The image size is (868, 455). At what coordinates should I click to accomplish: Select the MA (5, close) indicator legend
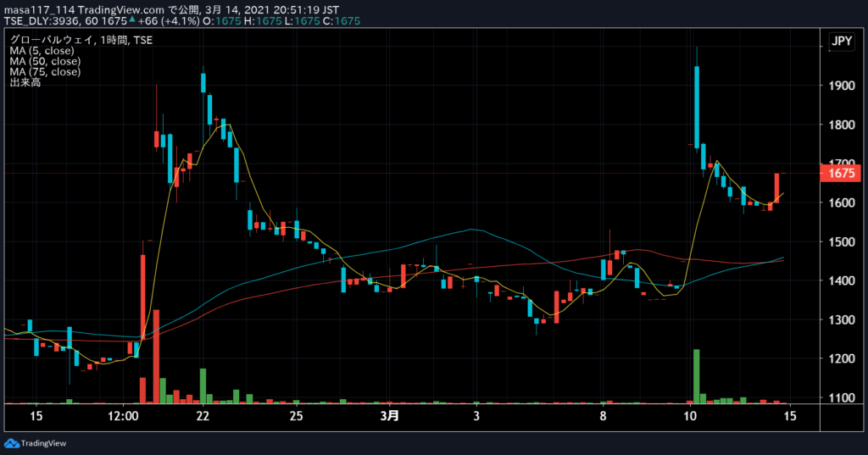coord(42,50)
